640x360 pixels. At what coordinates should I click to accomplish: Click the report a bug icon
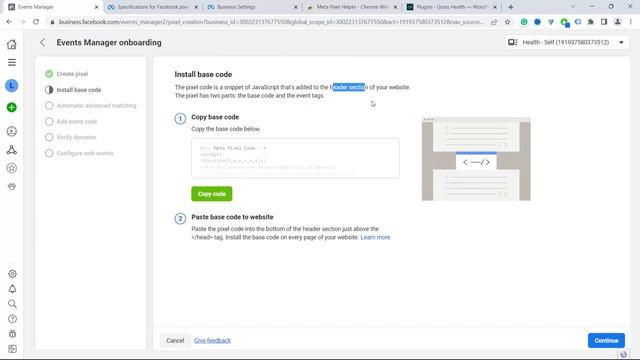12,334
